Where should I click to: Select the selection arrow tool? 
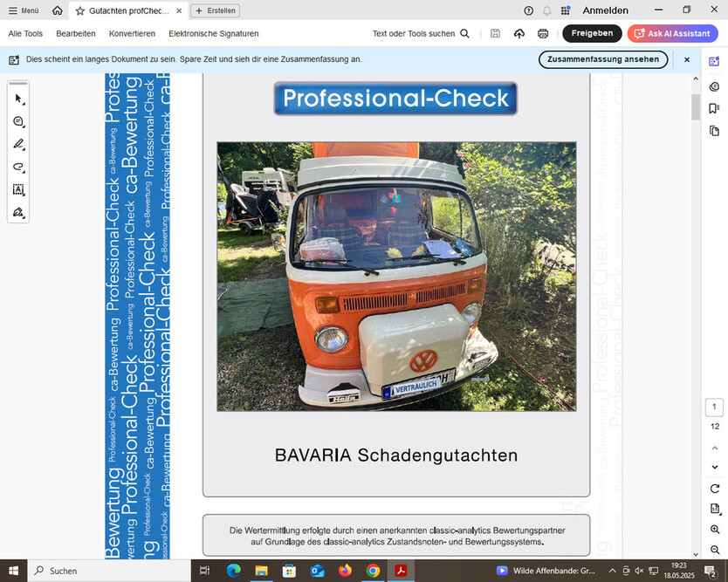(x=18, y=99)
